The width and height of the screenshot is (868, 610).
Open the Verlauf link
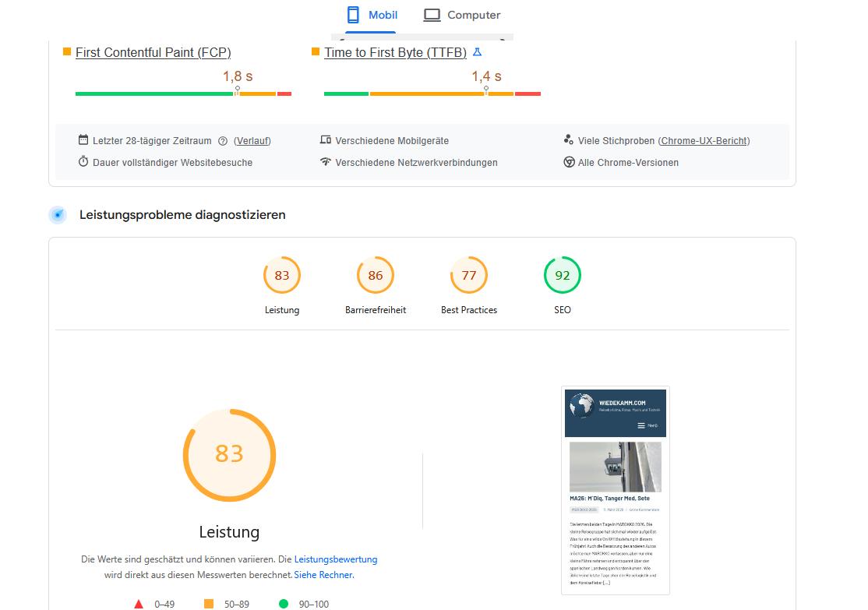[252, 141]
